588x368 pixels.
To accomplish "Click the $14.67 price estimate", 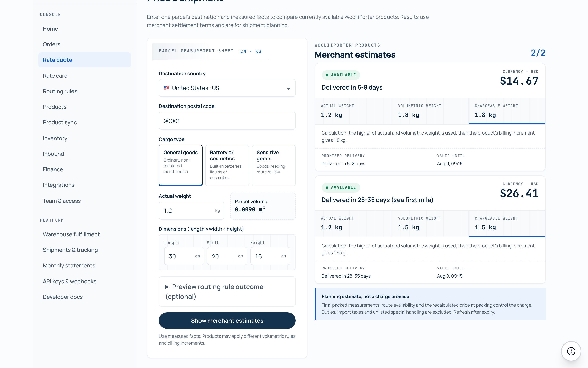I will coord(519,81).
